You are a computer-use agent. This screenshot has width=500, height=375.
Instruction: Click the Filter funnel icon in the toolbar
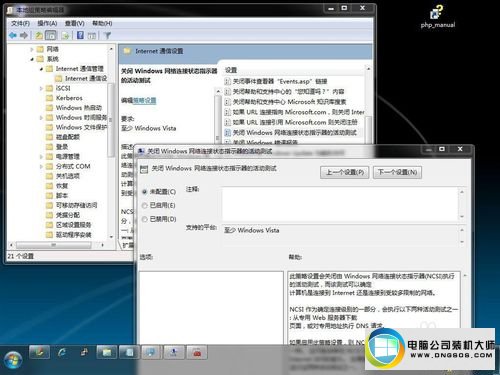107,35
